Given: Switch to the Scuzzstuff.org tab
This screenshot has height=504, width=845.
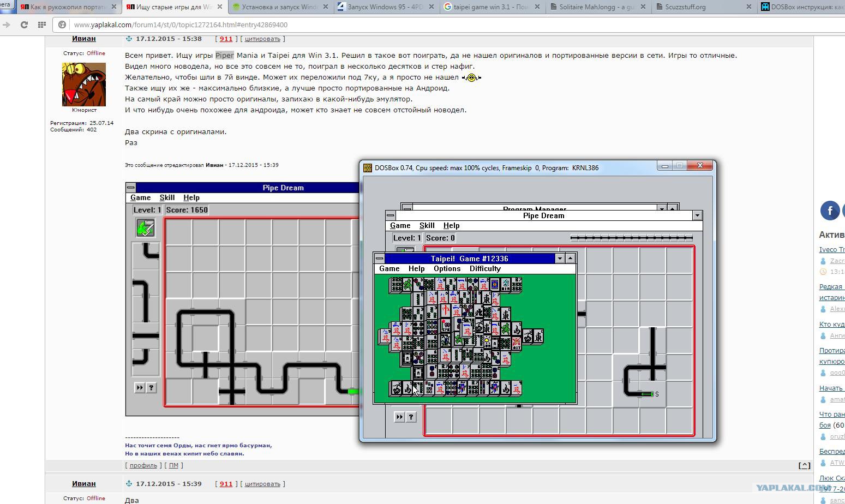Looking at the screenshot, I should pos(685,7).
